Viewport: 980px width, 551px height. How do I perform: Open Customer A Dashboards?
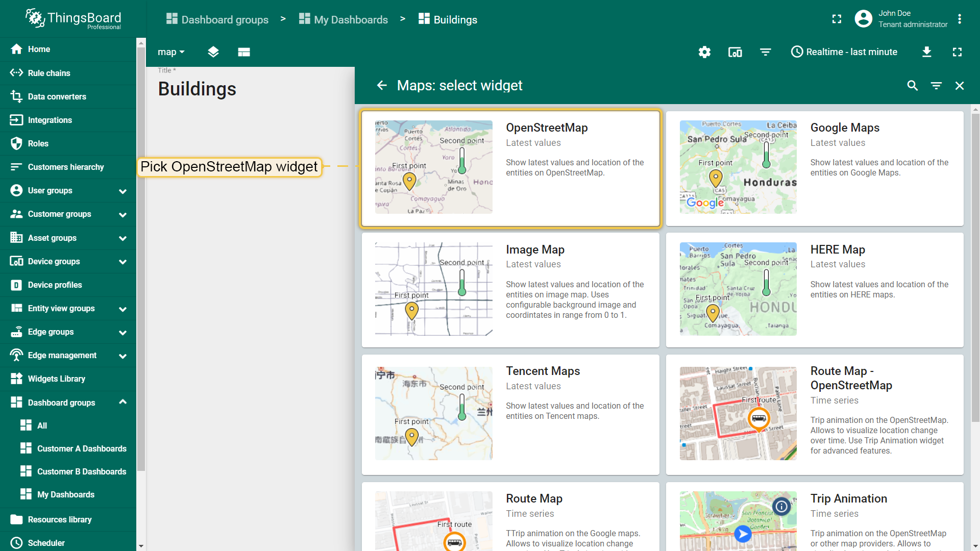pyautogui.click(x=68, y=448)
